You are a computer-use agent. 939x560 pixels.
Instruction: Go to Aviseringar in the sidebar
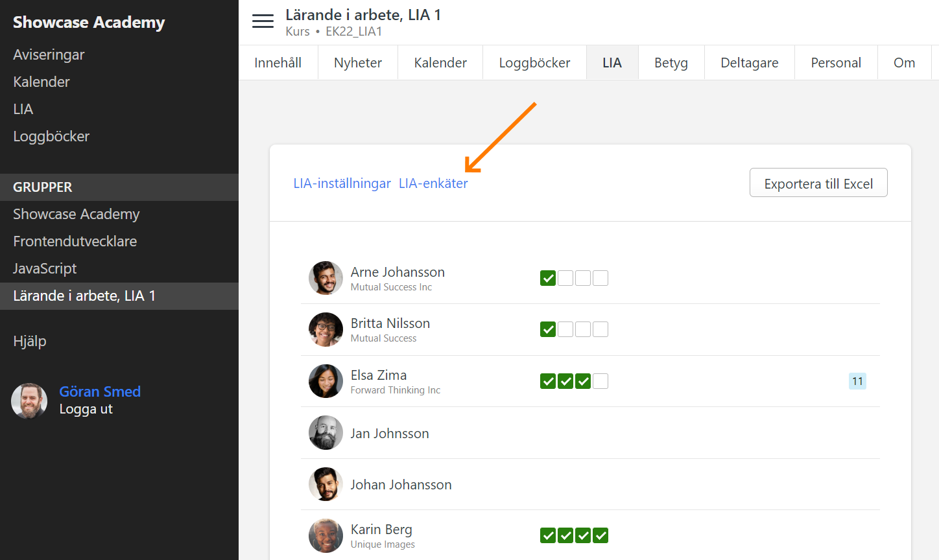coord(49,54)
